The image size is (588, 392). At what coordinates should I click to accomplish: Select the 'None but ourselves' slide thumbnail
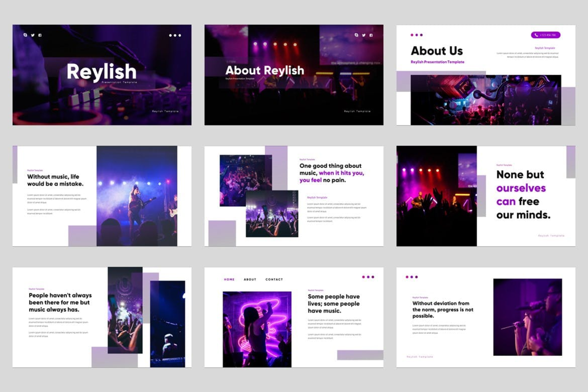[486, 196]
